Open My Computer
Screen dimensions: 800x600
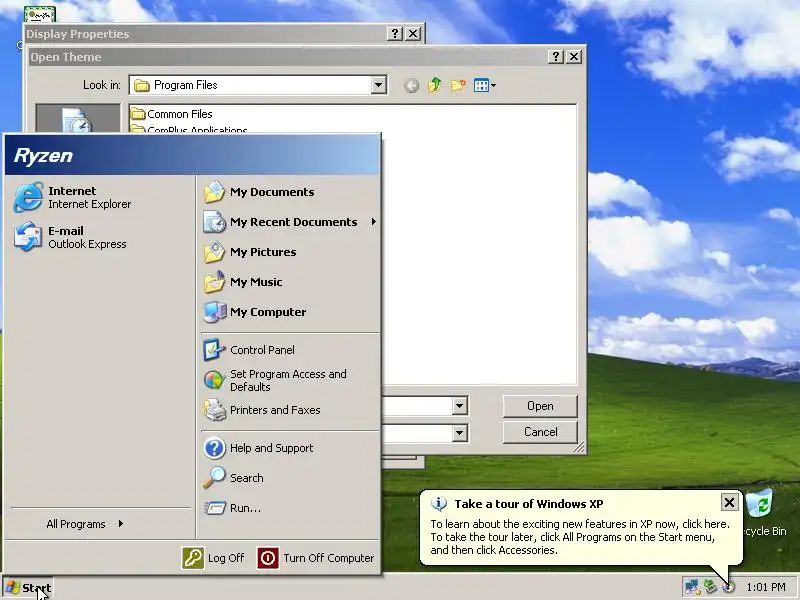(255, 312)
